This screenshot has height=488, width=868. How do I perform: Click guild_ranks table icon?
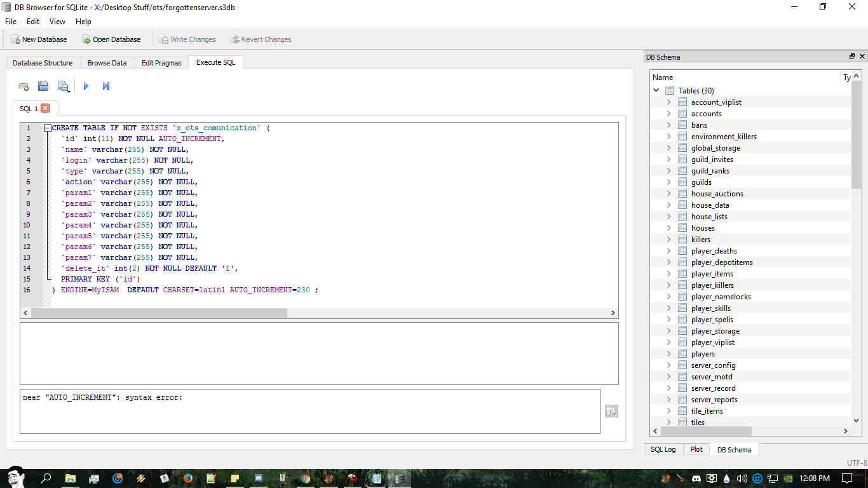click(x=682, y=171)
